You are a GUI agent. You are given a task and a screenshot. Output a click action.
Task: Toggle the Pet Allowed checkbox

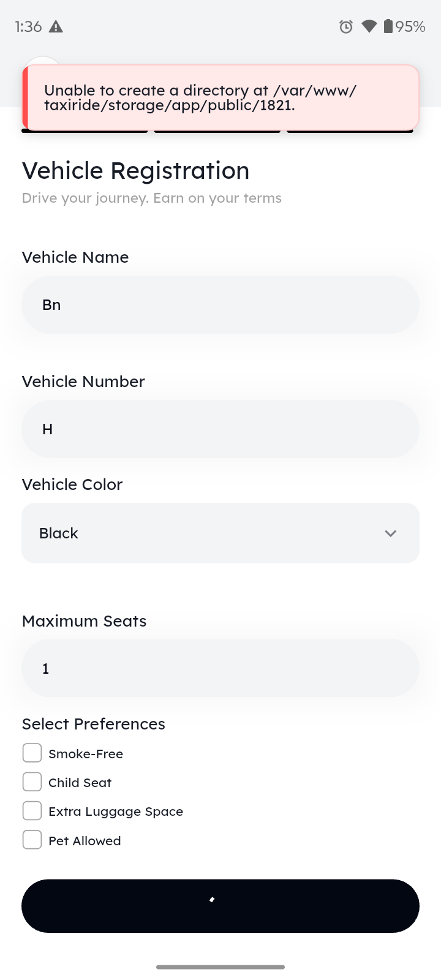[x=32, y=840]
